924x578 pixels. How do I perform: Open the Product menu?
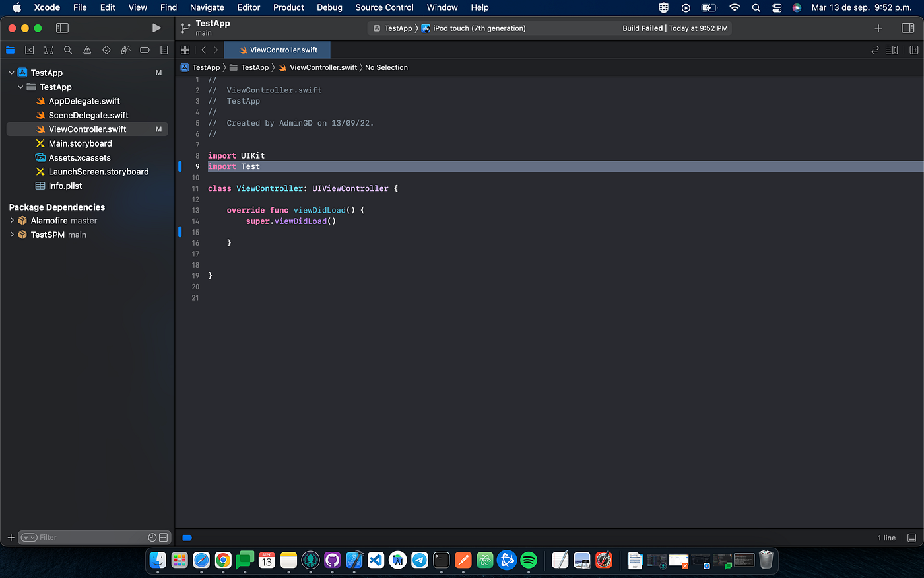tap(288, 7)
